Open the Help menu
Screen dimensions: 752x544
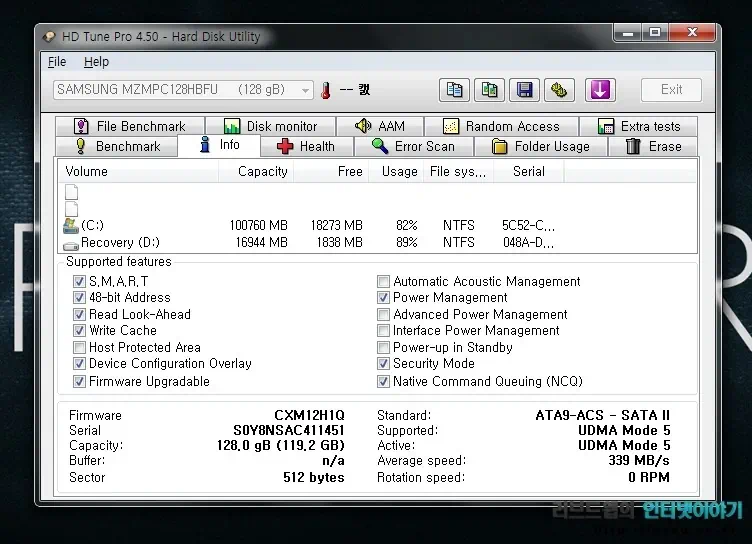(x=96, y=62)
